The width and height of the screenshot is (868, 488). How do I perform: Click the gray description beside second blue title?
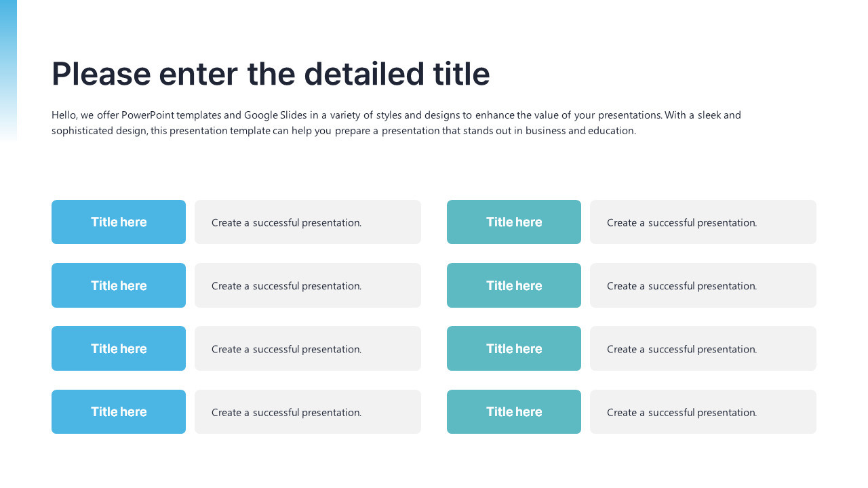[x=308, y=285]
